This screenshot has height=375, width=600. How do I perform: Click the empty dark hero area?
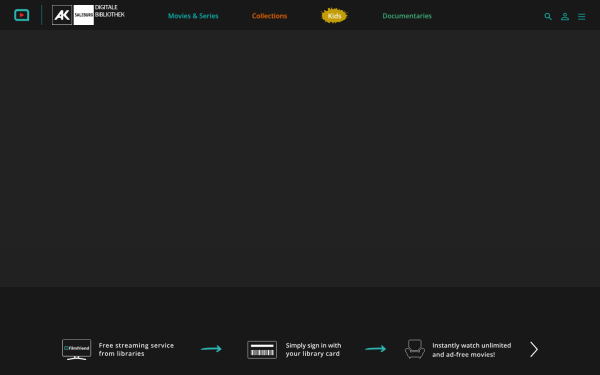300,158
